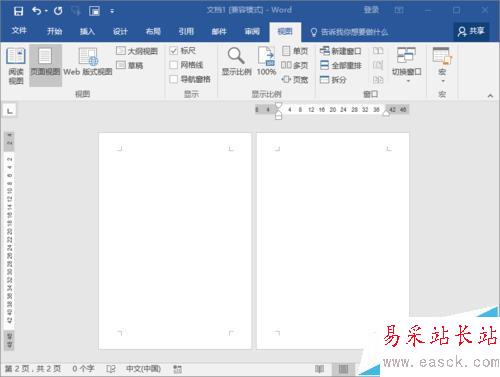Switch to the 引用 ribbon tab
The width and height of the screenshot is (500, 377).
click(x=186, y=31)
